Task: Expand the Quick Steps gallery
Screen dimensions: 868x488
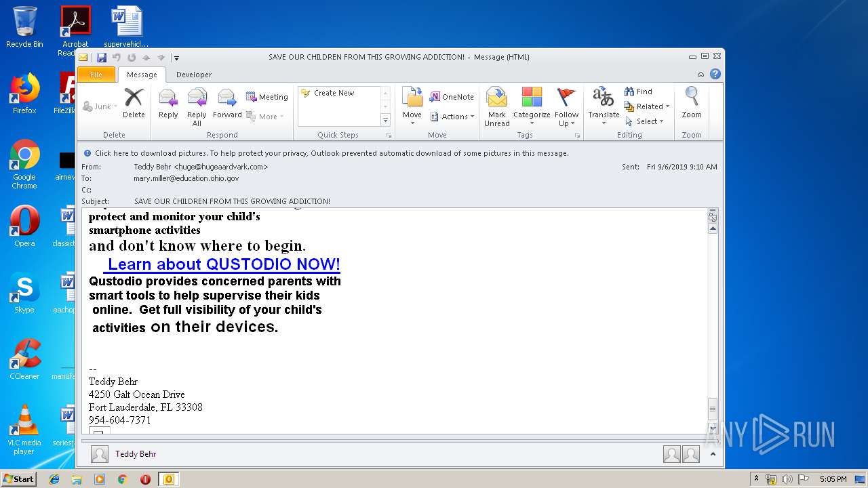Action: (385, 121)
